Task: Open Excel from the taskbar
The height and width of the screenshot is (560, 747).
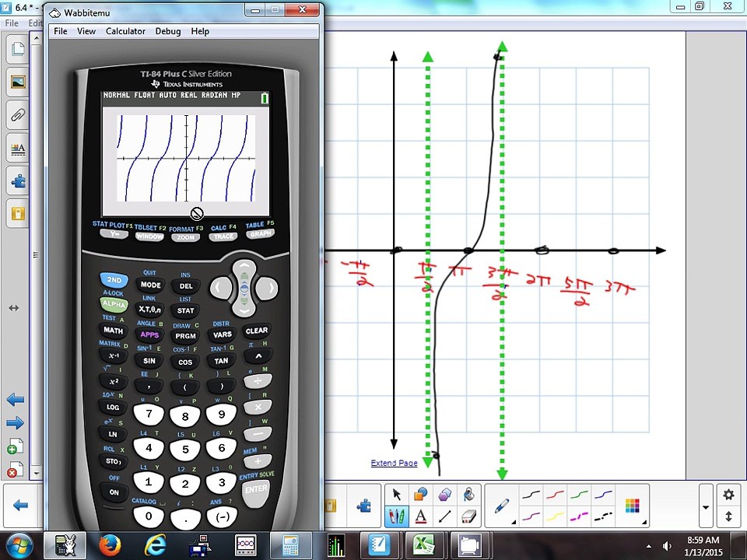Action: (x=423, y=546)
